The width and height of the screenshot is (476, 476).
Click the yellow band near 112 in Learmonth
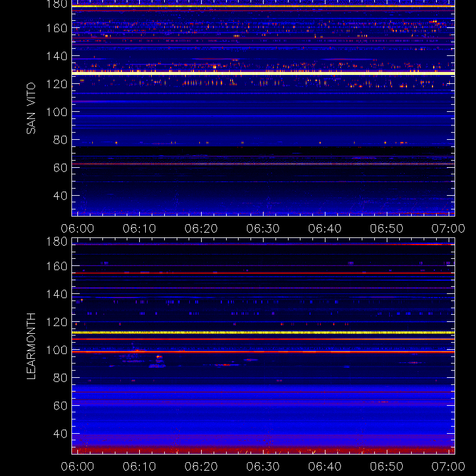click(x=263, y=333)
